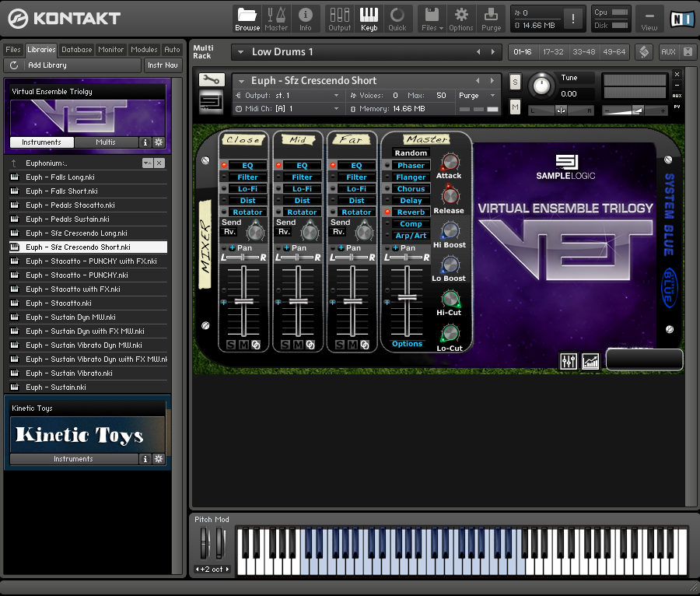Open the wrench instrument edit icon

[x=211, y=80]
